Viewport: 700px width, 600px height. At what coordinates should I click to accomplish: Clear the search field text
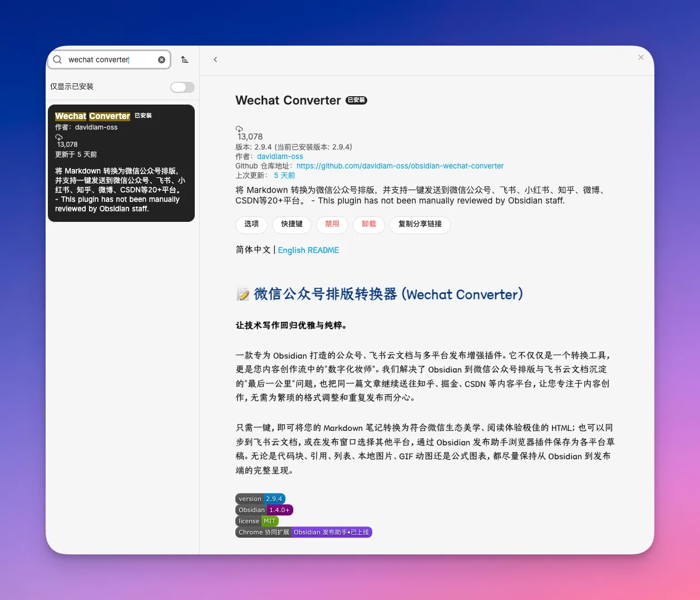click(161, 59)
